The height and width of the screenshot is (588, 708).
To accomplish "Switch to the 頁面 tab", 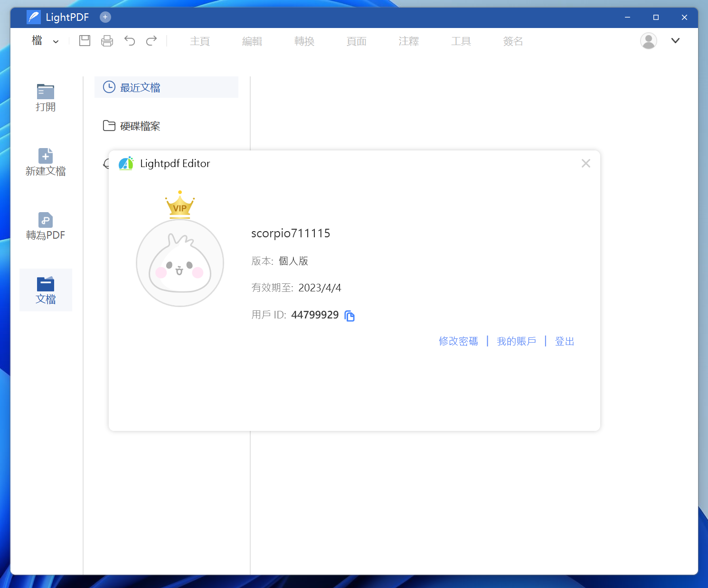I will 357,41.
